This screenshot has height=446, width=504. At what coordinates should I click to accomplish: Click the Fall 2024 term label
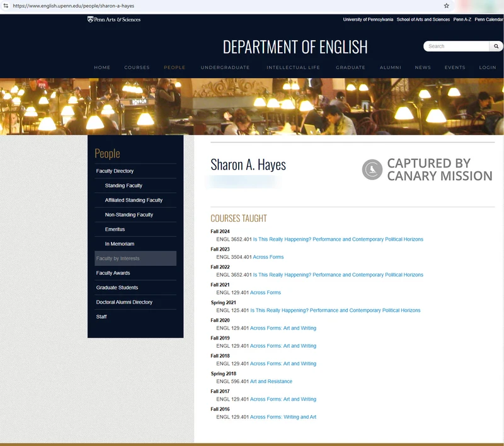pyautogui.click(x=220, y=231)
